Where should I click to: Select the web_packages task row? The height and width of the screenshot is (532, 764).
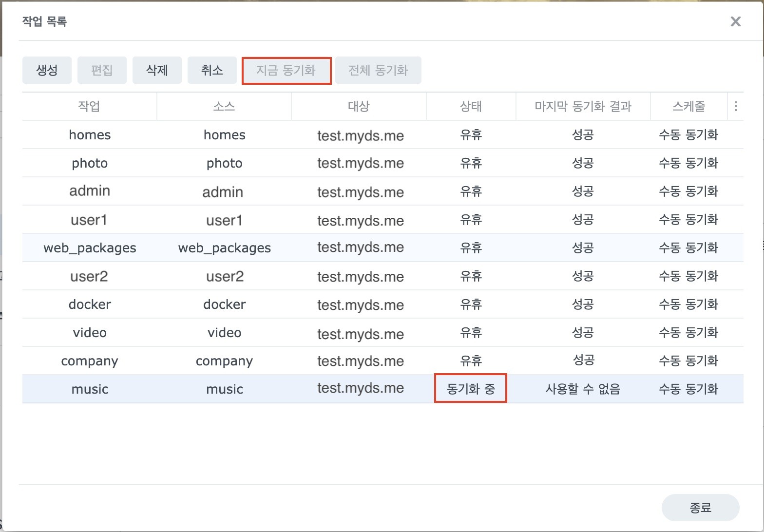click(90, 248)
